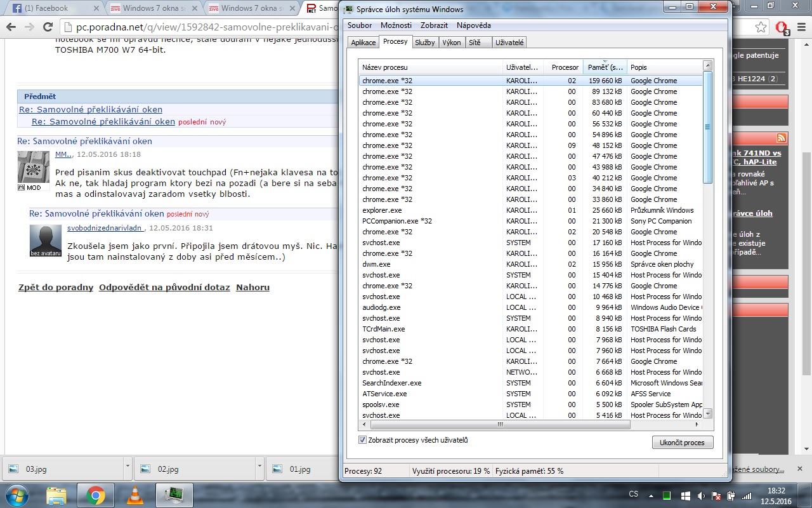Click the process list horizontal scrollbar
812x508 pixels.
pos(499,424)
